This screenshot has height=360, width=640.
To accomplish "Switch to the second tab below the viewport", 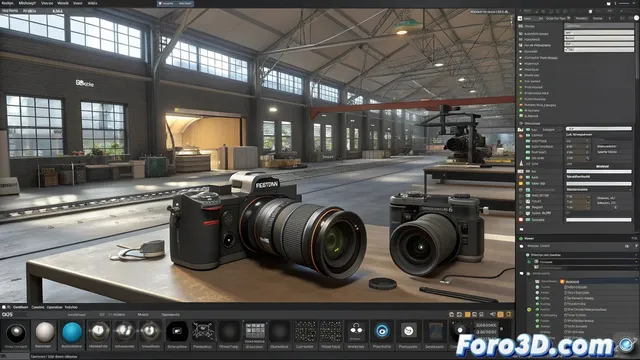I will (x=38, y=307).
